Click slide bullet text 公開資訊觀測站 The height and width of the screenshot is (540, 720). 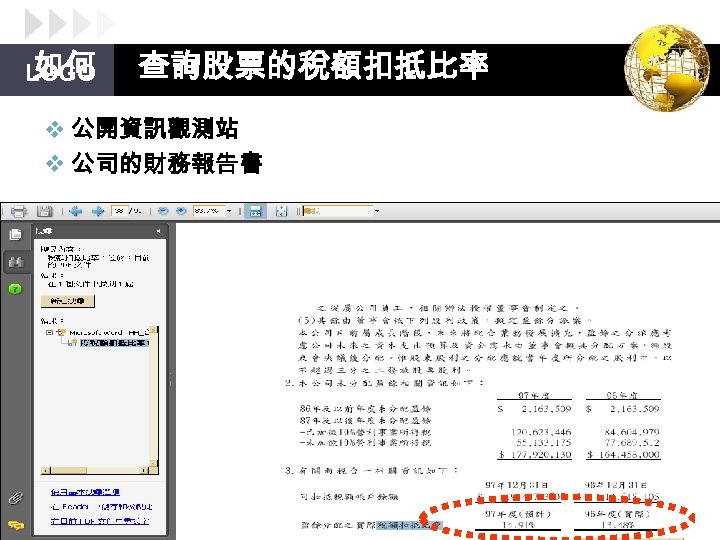pyautogui.click(x=155, y=128)
